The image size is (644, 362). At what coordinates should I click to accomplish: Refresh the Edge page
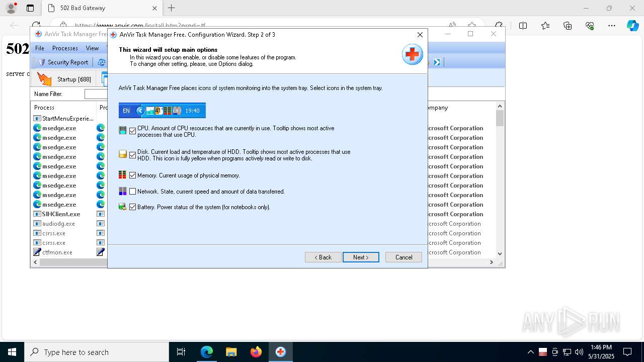click(x=36, y=26)
